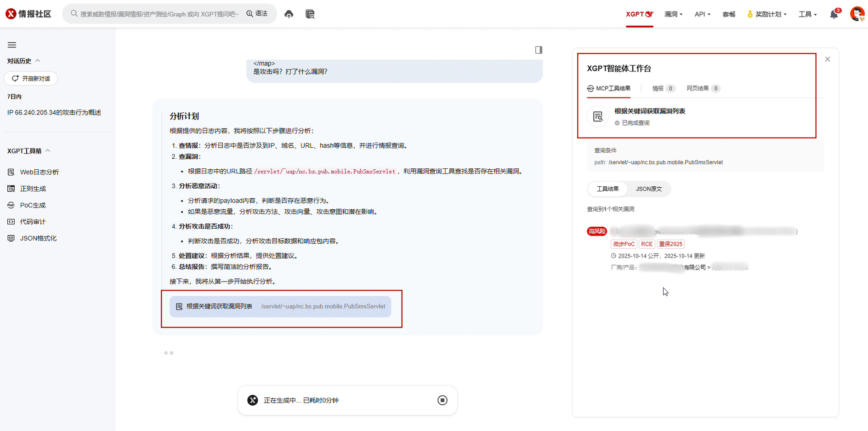Open the document search icon beside upload
The width and height of the screenshot is (868, 431).
(x=310, y=14)
